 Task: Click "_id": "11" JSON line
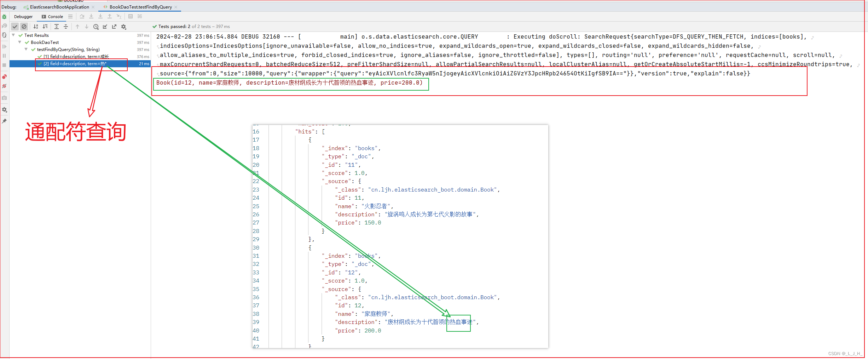tap(341, 165)
